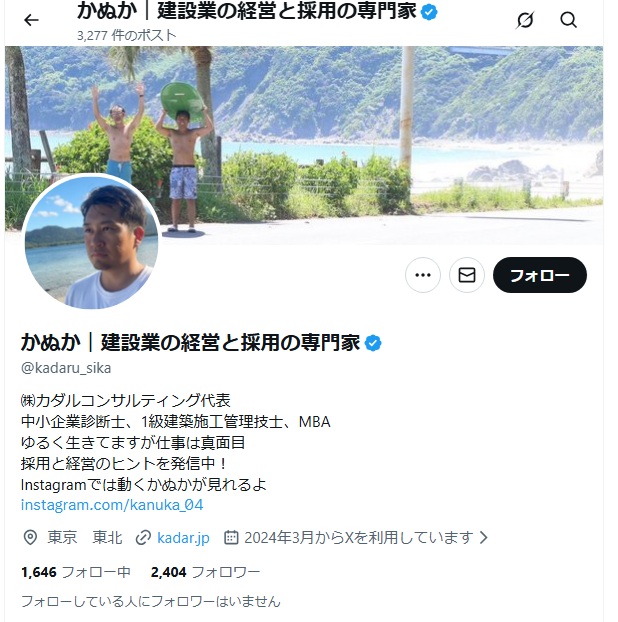
Task: Go back using the left arrow
Action: (x=31, y=20)
